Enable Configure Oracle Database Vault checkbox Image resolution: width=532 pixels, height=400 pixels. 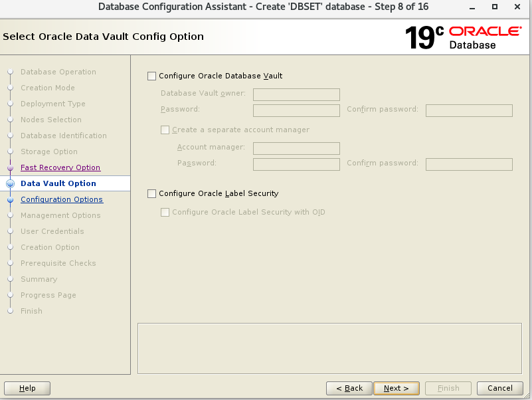click(151, 76)
